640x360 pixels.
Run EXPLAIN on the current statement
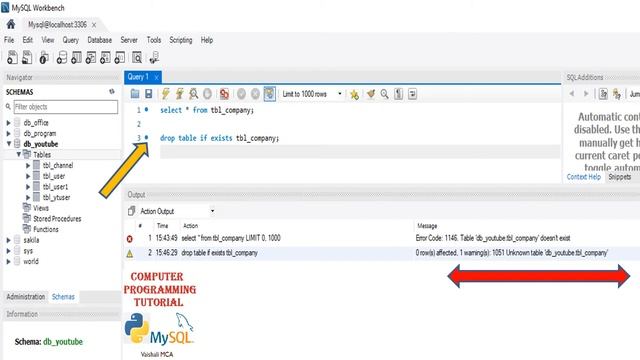193,94
